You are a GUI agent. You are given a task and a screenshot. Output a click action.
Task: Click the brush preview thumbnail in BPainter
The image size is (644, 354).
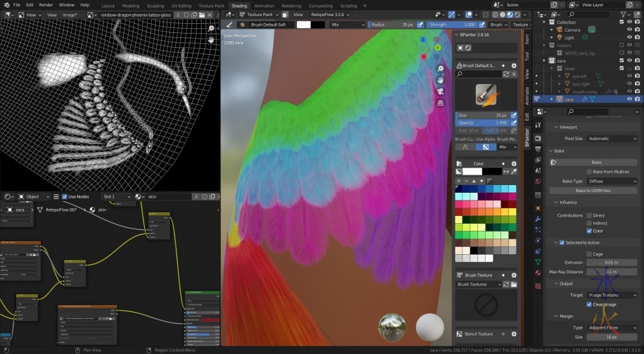[x=486, y=95]
